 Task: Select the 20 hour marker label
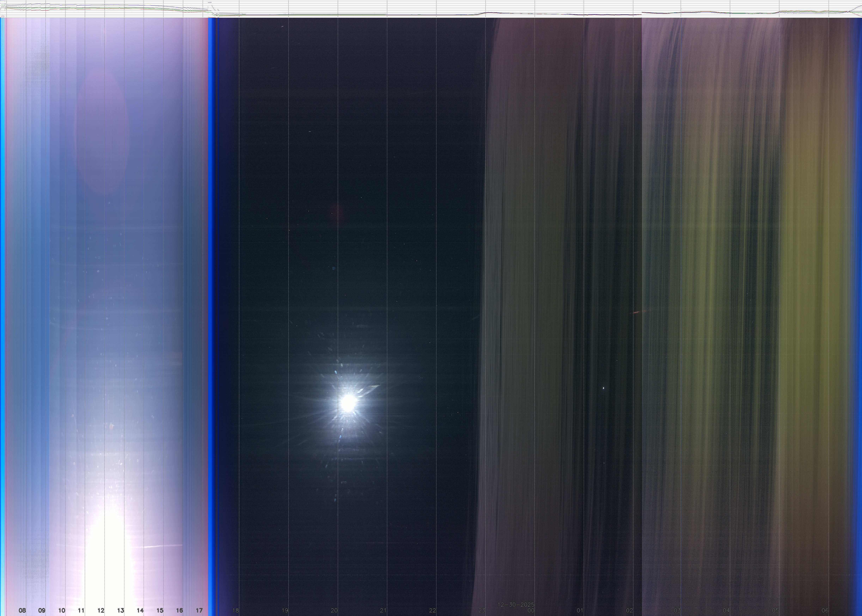pos(334,610)
